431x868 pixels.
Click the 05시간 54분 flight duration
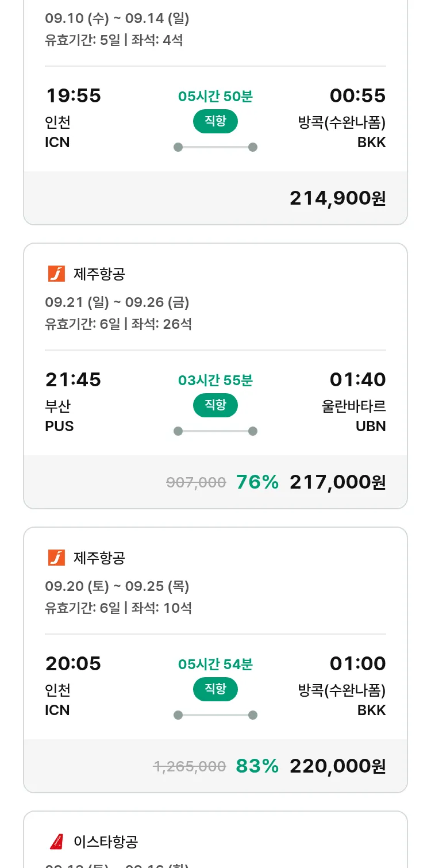(x=215, y=665)
